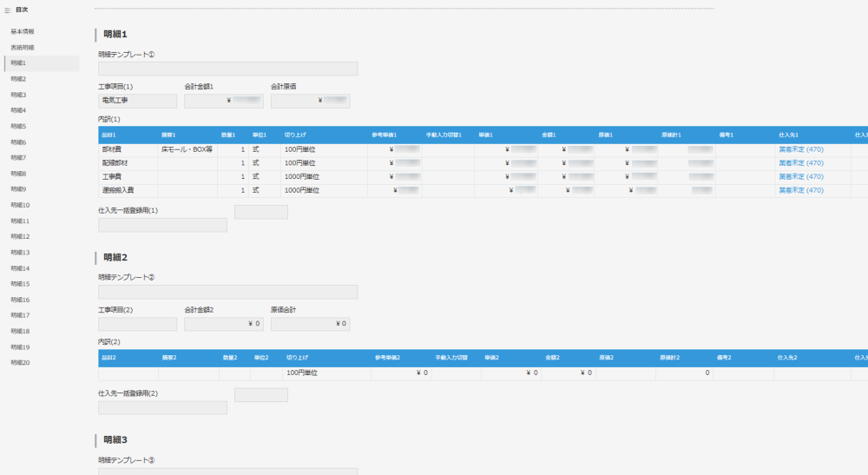Image resolution: width=868 pixels, height=475 pixels.
Task: Click the 合計金額1 field
Action: click(x=224, y=101)
